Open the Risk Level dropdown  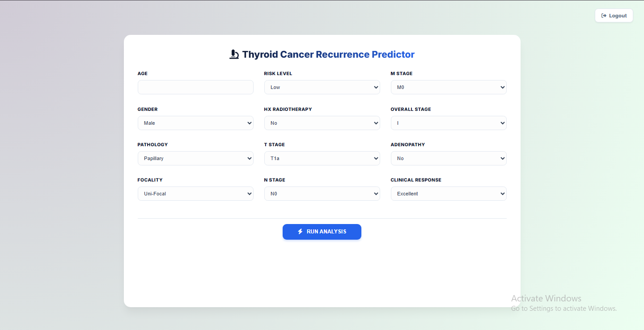click(x=322, y=87)
